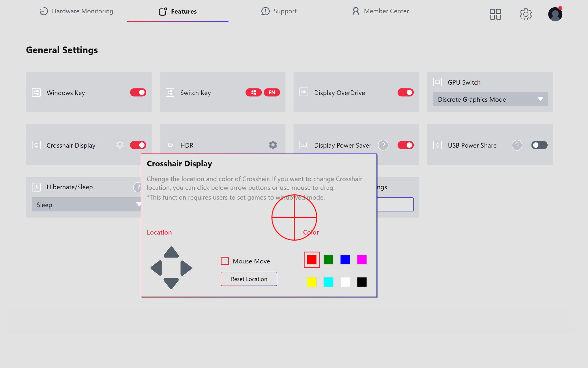This screenshot has width=588, height=368.
Task: Click the Reset Location button
Action: tap(249, 279)
